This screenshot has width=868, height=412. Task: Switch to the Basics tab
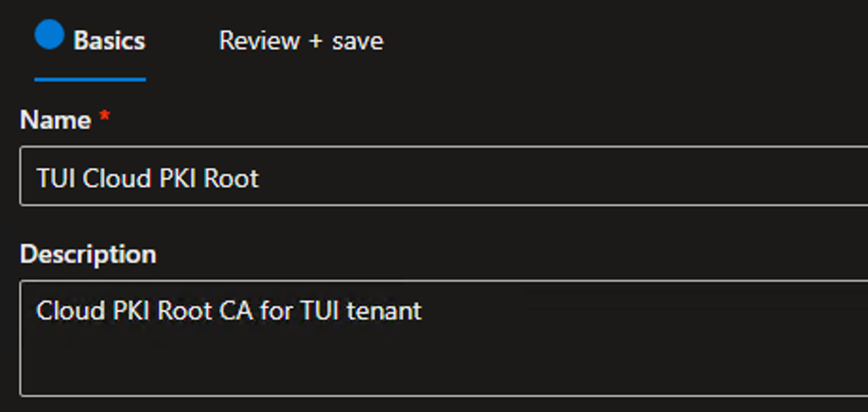[x=109, y=42]
